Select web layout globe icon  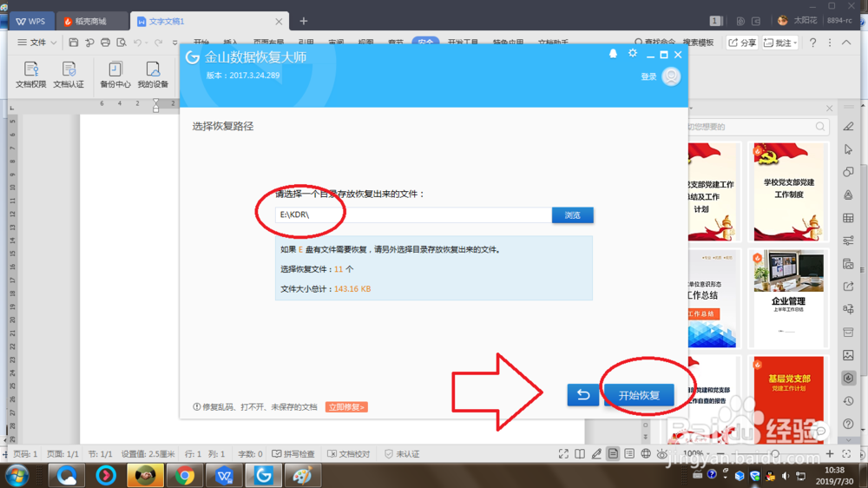(646, 453)
